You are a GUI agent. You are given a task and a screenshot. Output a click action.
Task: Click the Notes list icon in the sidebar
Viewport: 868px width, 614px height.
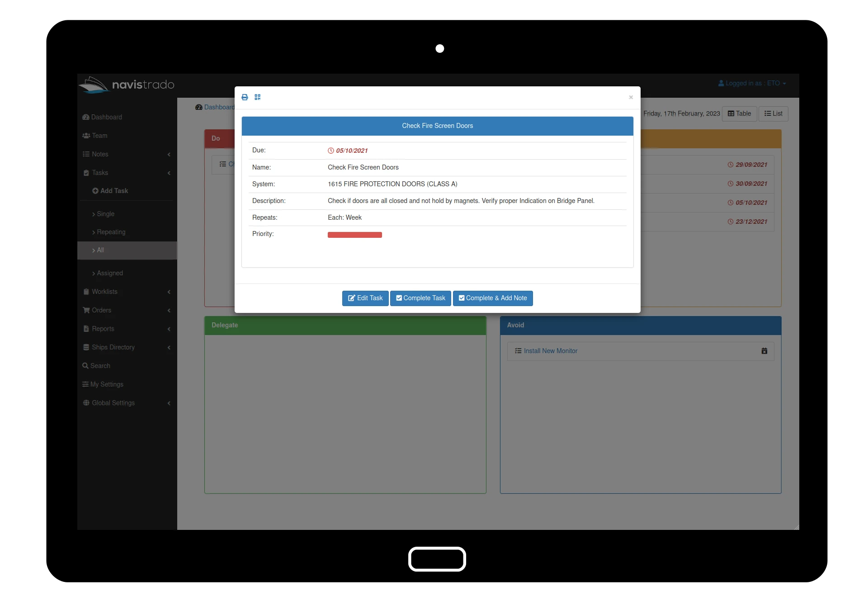[86, 154]
